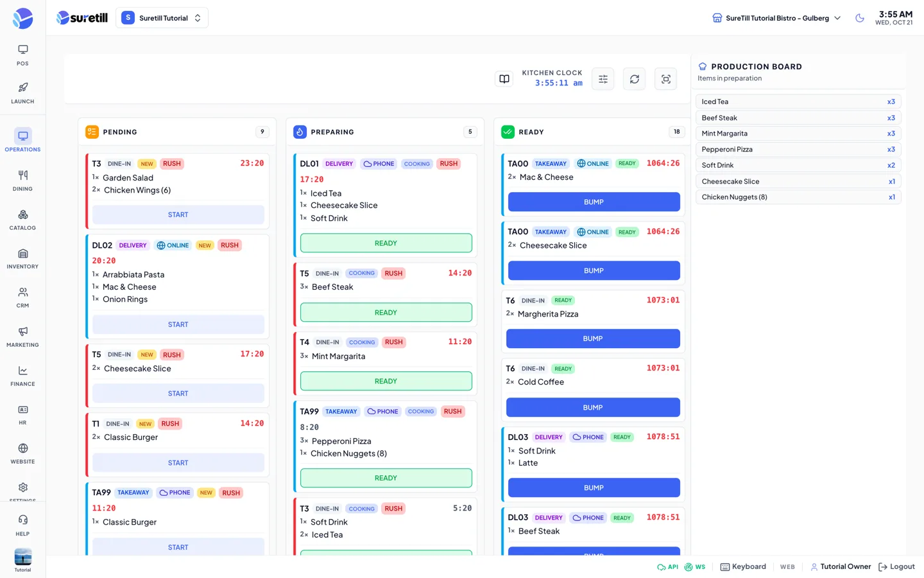
Task: Toggle the Keyboard option in footer
Action: (743, 566)
